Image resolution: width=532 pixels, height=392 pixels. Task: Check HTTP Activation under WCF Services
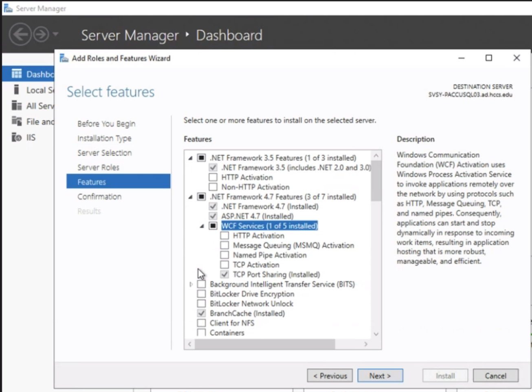click(224, 236)
